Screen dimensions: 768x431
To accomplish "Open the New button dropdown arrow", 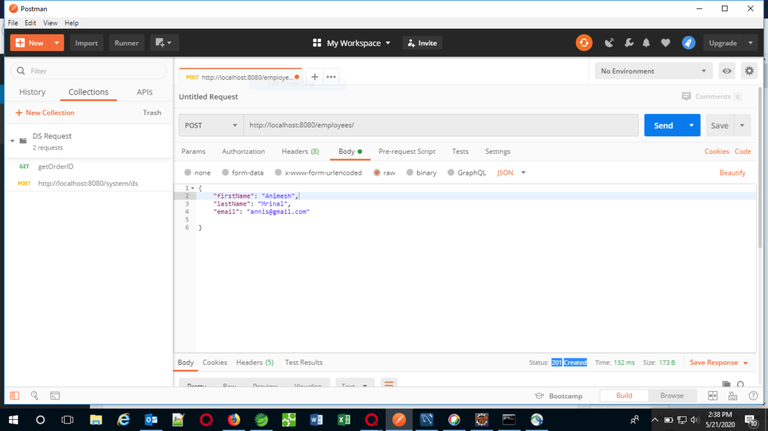I will pyautogui.click(x=57, y=43).
